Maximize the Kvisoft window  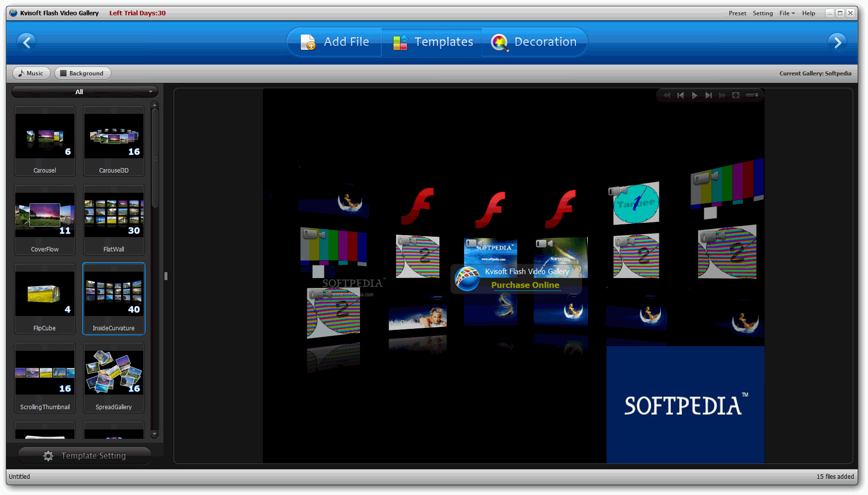point(840,13)
